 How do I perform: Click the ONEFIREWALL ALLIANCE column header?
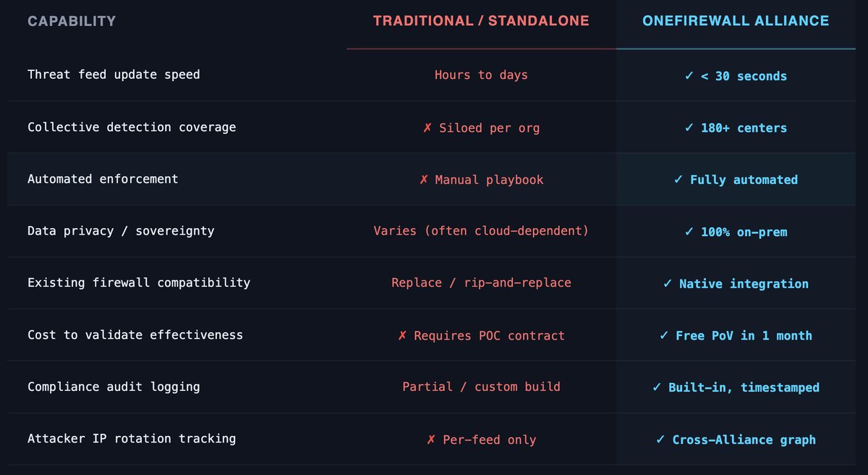pos(736,21)
